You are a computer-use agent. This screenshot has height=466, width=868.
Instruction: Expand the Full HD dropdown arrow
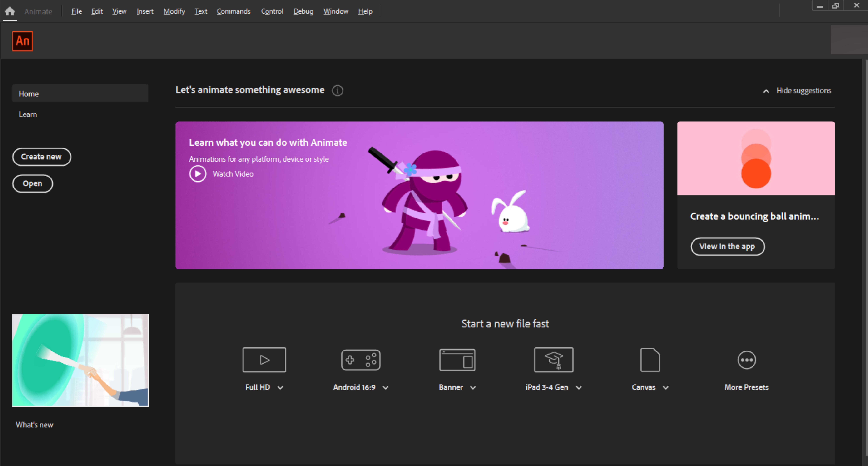tap(280, 388)
